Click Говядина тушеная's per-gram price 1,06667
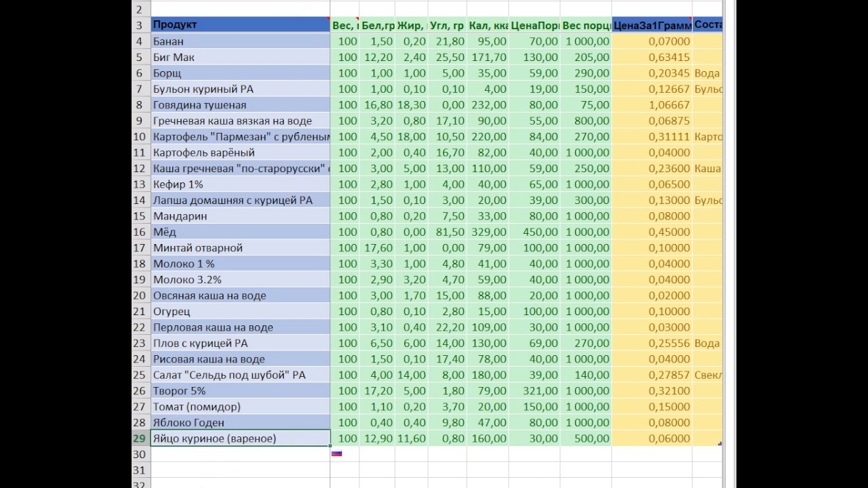868x488 pixels. [x=652, y=105]
